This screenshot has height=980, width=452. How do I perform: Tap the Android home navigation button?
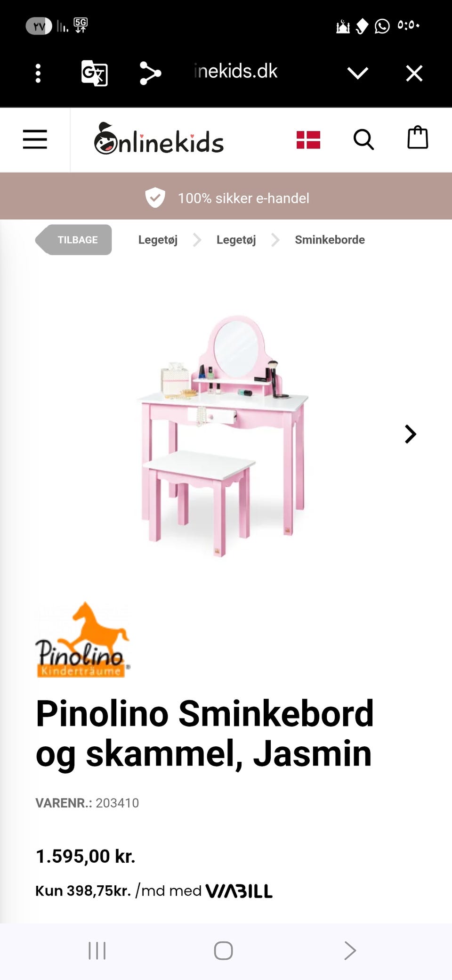[223, 950]
